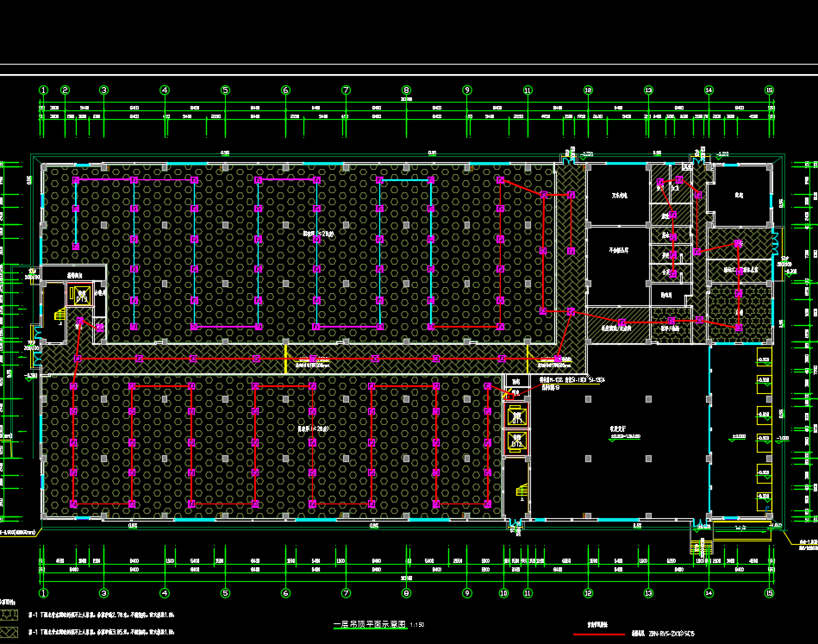
Task: Click the room label in the lower hexagon-hatched hall
Action: coord(313,429)
